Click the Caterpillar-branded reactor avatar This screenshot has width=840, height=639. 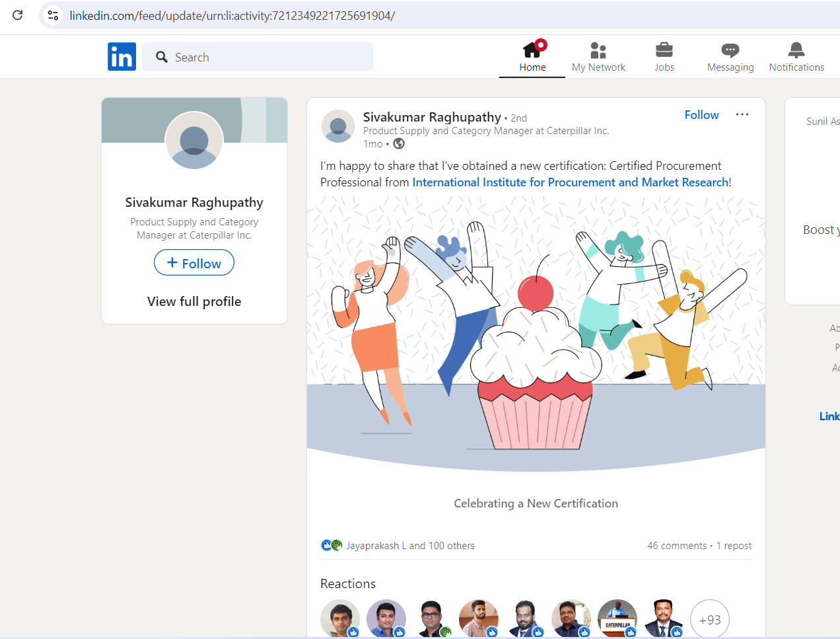coord(617,619)
